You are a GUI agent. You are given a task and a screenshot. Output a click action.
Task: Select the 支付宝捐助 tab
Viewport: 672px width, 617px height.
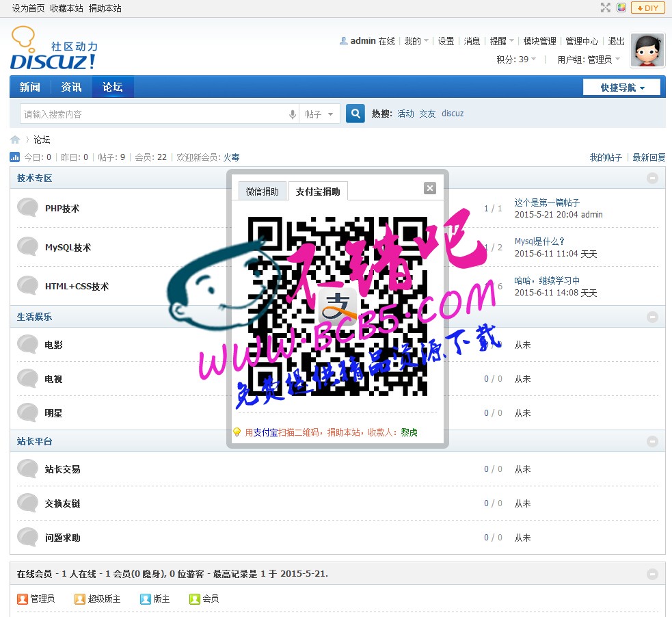click(318, 192)
